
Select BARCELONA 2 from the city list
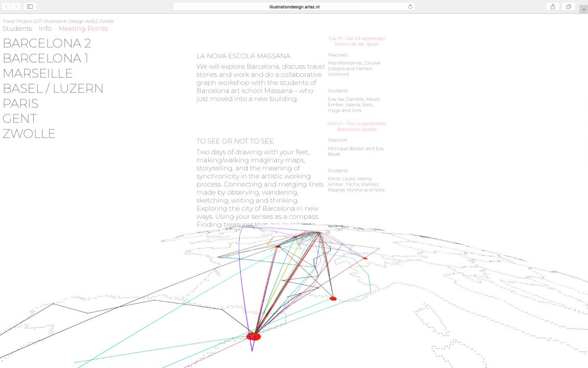47,43
